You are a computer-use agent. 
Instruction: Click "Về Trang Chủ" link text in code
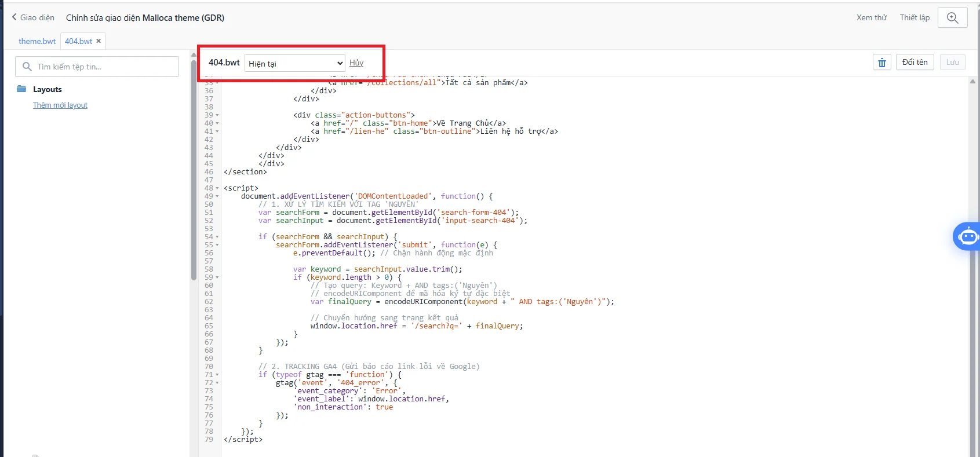(462, 123)
